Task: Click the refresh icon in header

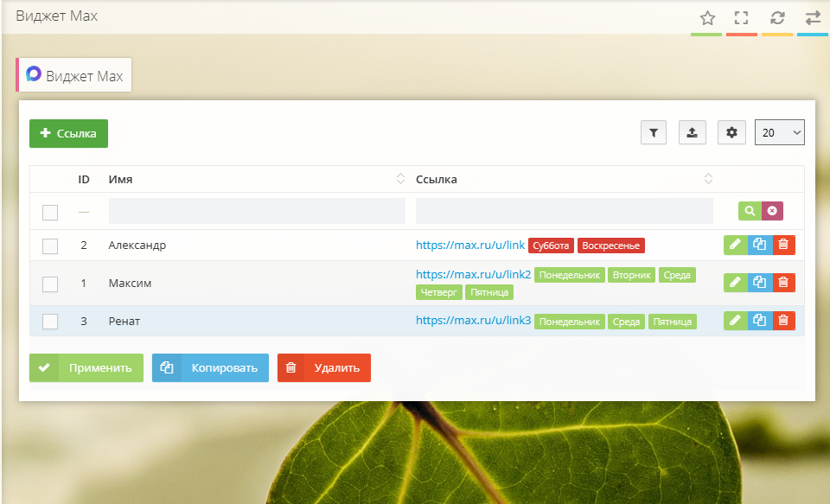Action: pyautogui.click(x=777, y=18)
